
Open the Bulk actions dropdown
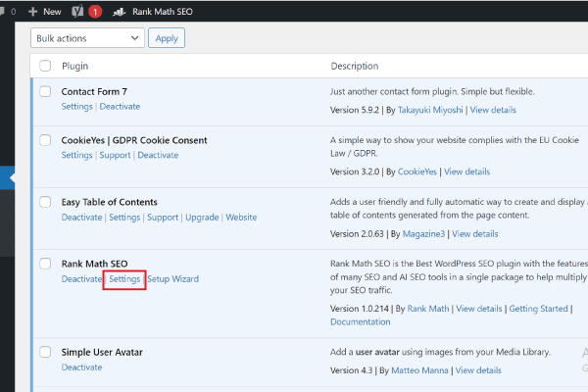[87, 38]
